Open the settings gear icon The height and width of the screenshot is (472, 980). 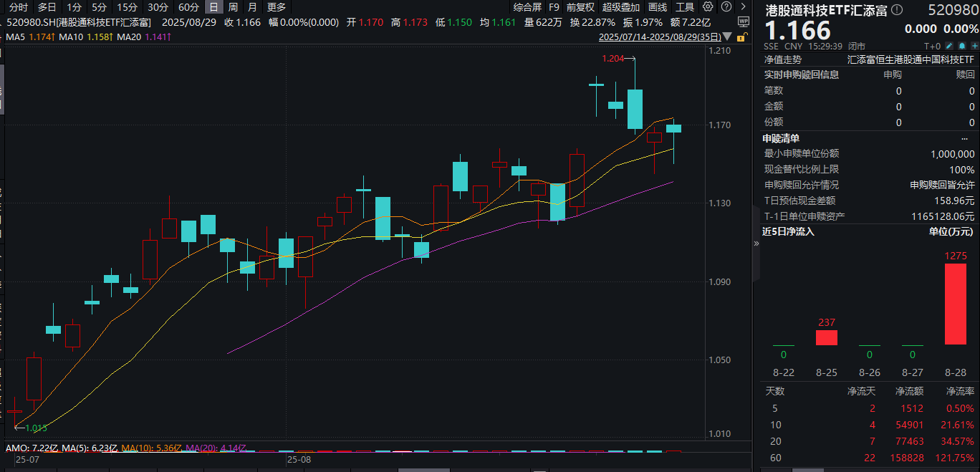[x=708, y=7]
